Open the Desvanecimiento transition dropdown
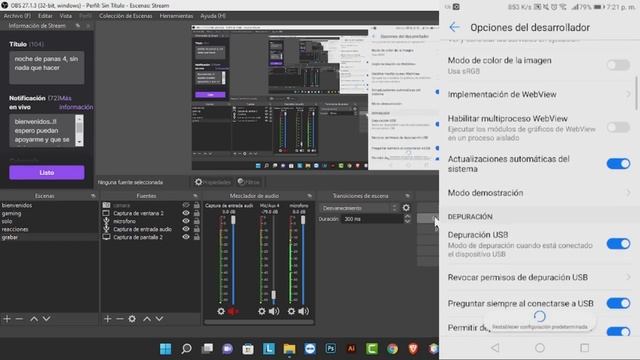This screenshot has width=640, height=360. click(359, 208)
